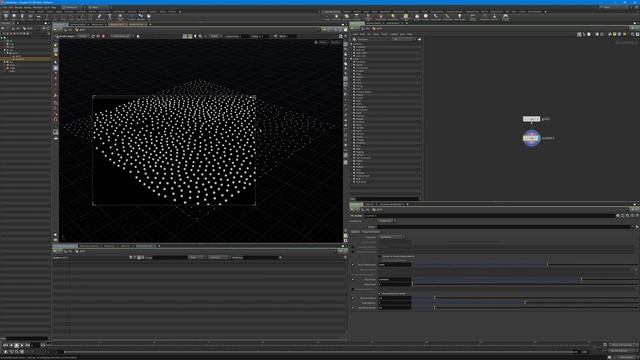Screen dimensions: 640x360
Task: Select the highlighted row in scene tree
Action: [x=25, y=59]
